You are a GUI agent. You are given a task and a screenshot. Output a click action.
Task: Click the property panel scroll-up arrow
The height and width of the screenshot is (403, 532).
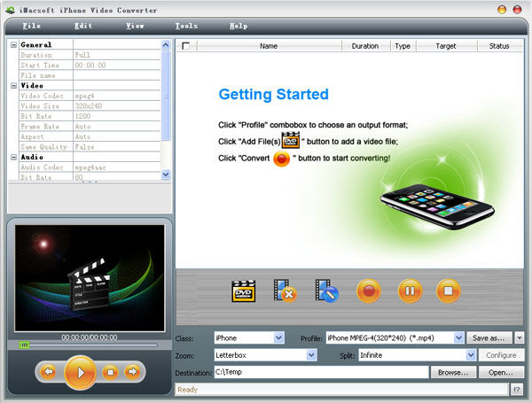(x=166, y=45)
